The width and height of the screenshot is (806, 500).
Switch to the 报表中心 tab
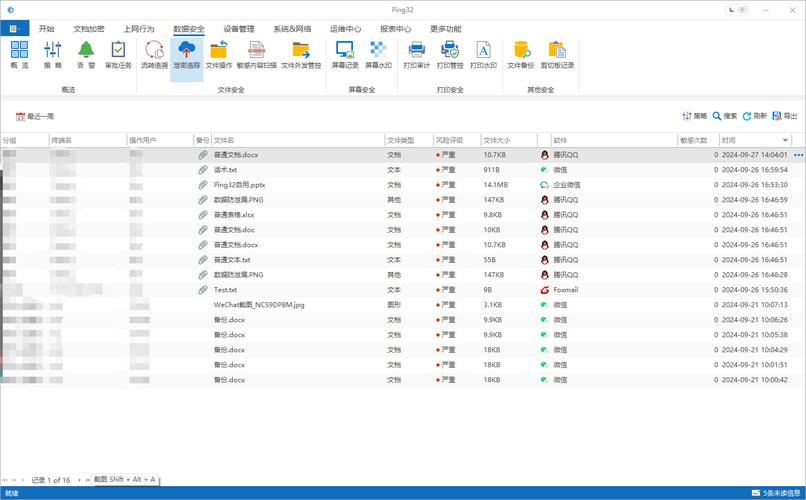395,29
